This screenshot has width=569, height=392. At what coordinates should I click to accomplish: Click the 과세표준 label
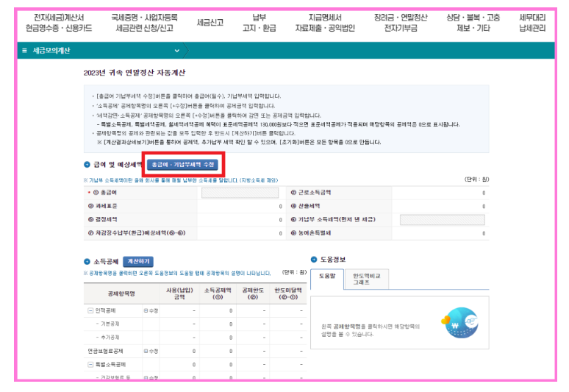coord(103,206)
